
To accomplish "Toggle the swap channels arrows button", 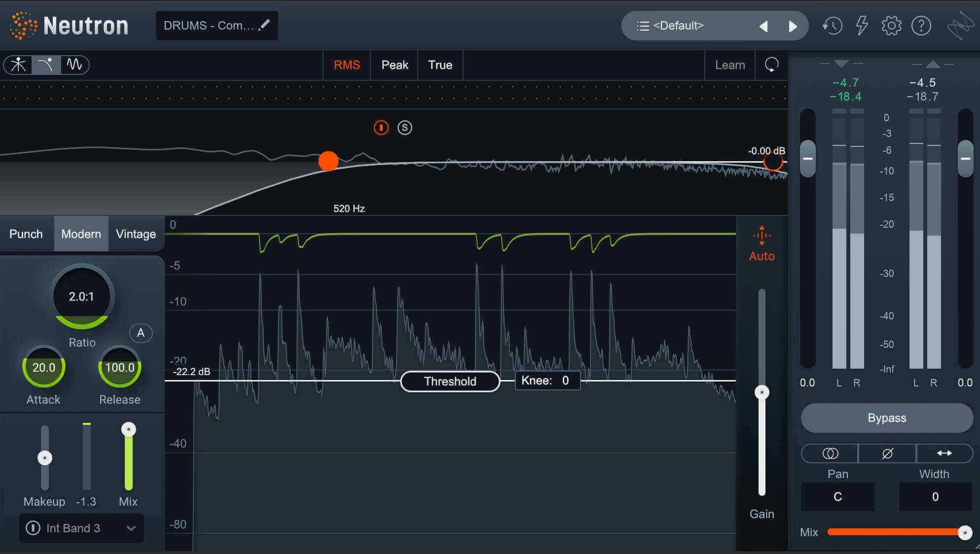I will (x=944, y=453).
